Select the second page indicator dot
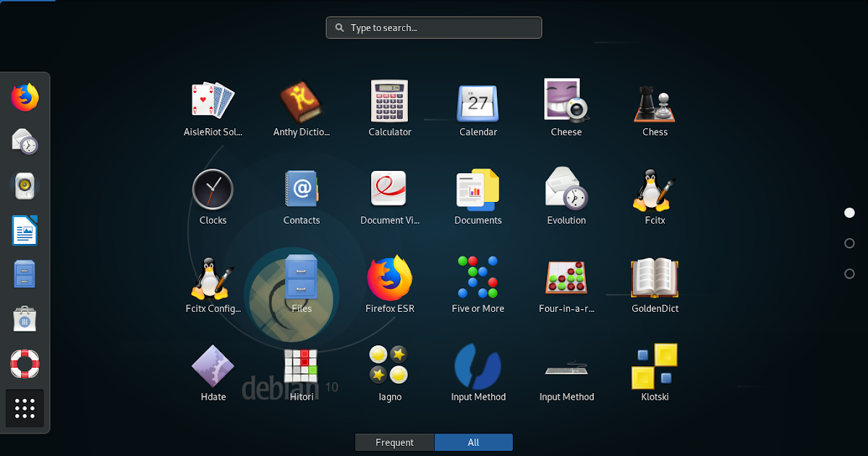Image resolution: width=868 pixels, height=456 pixels. tap(848, 243)
